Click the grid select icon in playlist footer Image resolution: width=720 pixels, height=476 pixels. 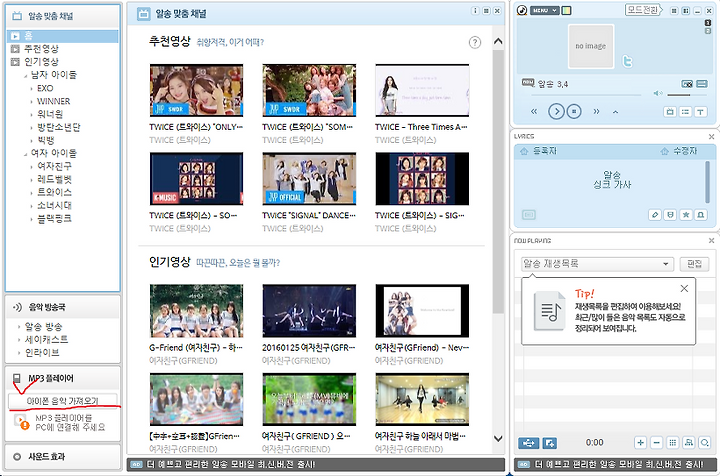pyautogui.click(x=673, y=442)
